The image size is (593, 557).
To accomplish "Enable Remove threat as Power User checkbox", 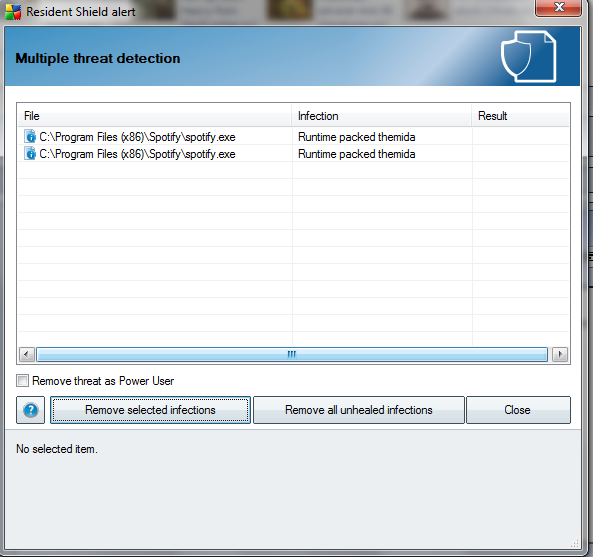I will [23, 380].
